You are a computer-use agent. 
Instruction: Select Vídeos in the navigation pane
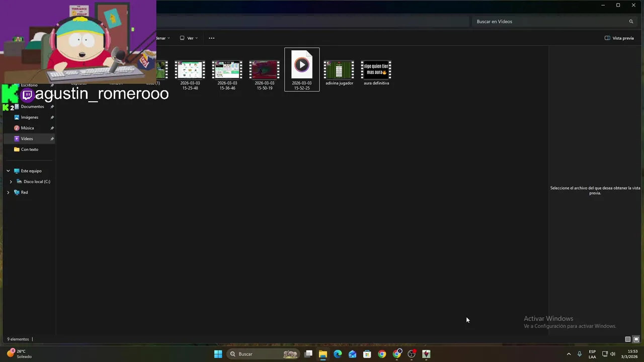coord(30,139)
